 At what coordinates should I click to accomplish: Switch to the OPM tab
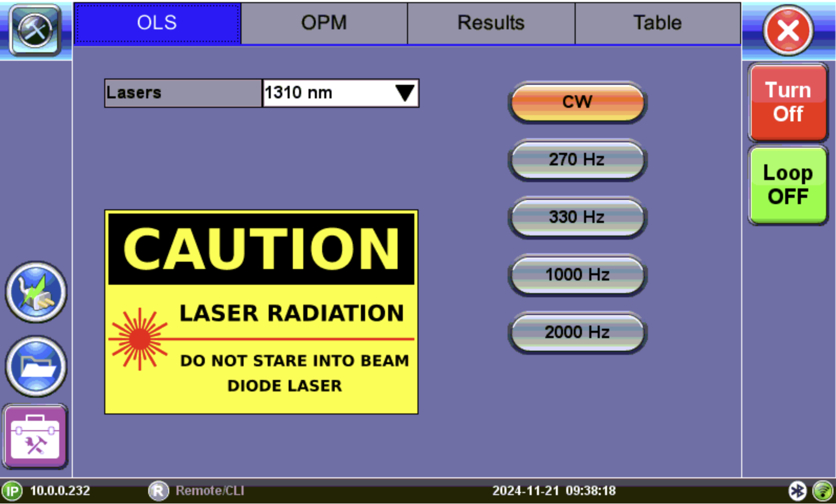324,23
